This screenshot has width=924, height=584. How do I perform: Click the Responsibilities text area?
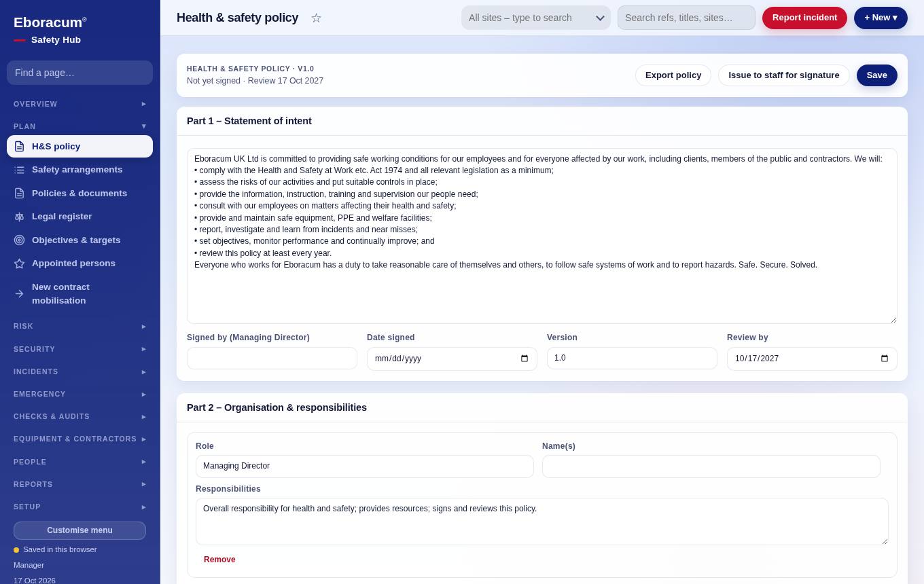click(542, 522)
